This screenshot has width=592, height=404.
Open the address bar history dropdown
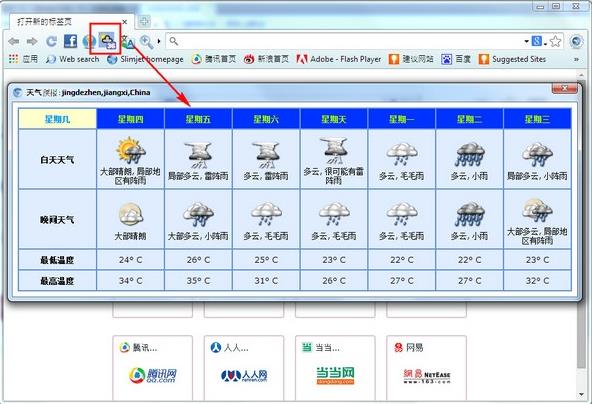(526, 41)
